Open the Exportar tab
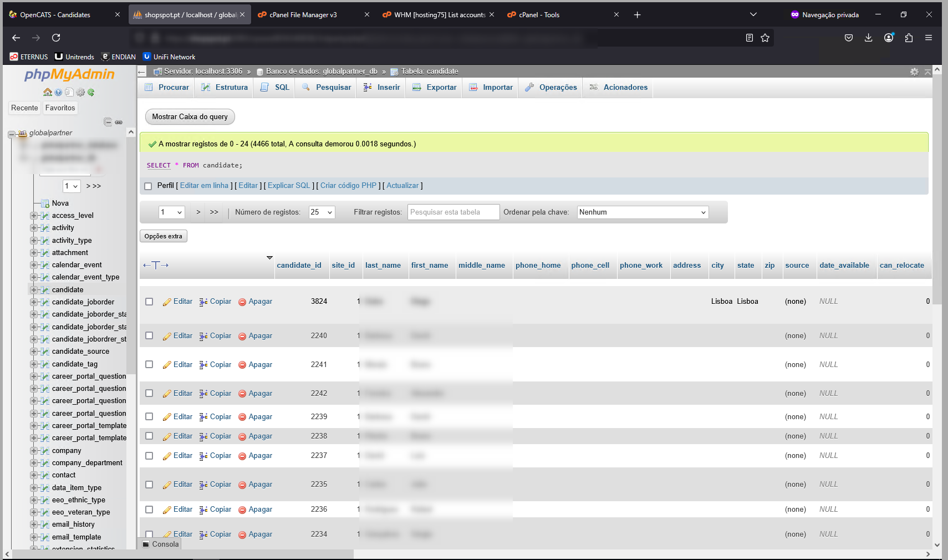This screenshot has width=948, height=560. [x=435, y=88]
